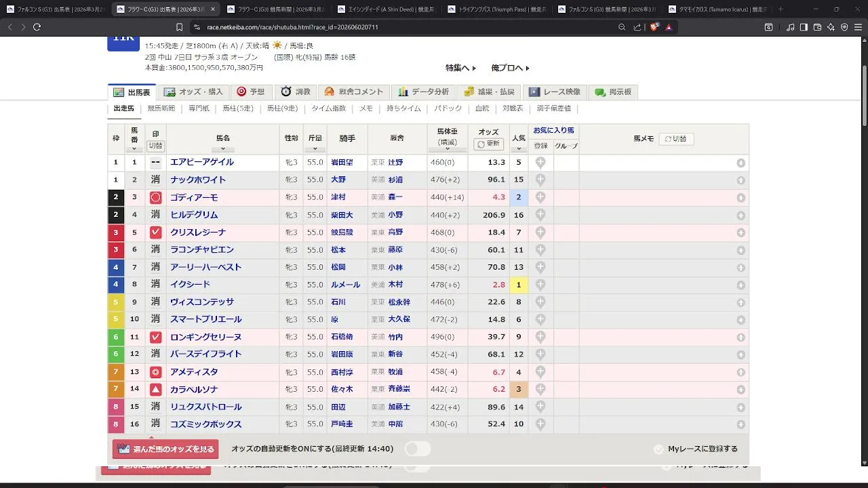Click the 選んだ馬のオッズを見る button
The height and width of the screenshot is (488, 868).
click(165, 449)
